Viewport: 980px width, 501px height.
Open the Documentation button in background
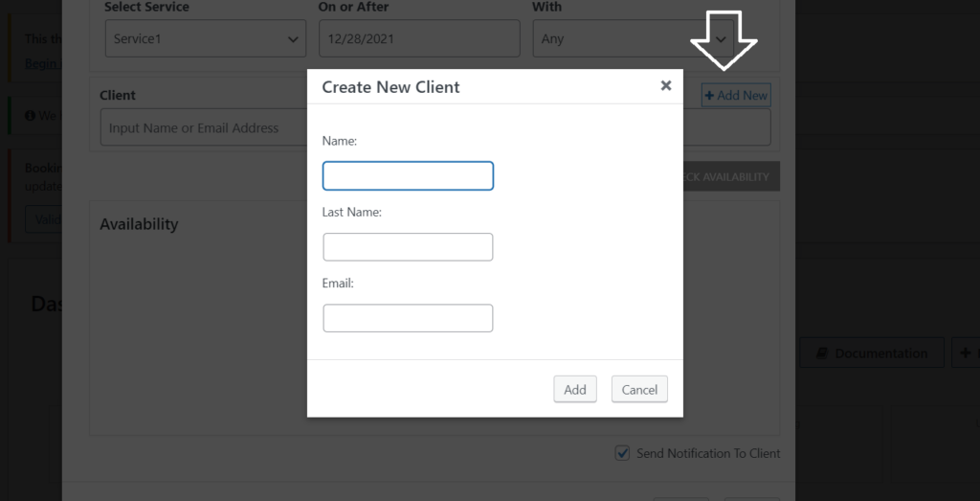click(872, 353)
